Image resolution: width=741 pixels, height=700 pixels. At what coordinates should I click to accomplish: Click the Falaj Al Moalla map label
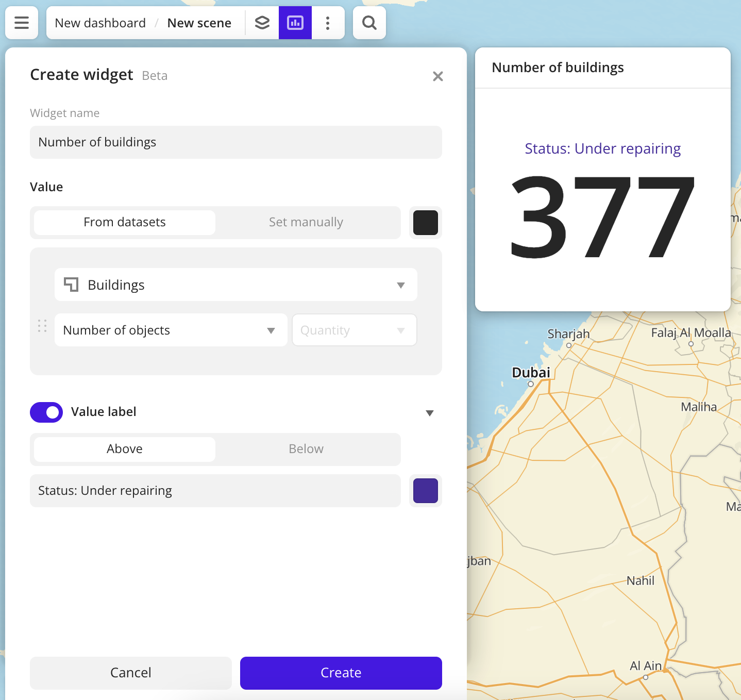691,333
